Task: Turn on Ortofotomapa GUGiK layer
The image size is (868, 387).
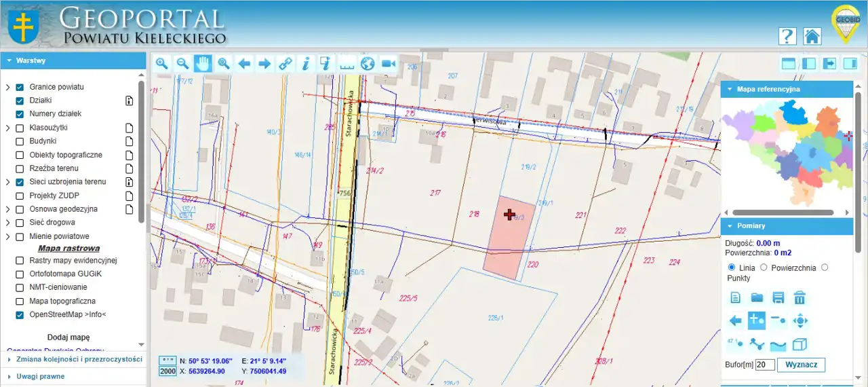Action: click(20, 274)
